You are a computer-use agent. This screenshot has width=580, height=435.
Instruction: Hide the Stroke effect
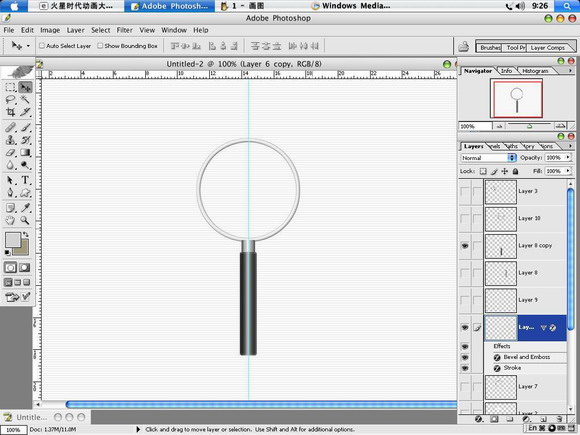pyautogui.click(x=465, y=368)
